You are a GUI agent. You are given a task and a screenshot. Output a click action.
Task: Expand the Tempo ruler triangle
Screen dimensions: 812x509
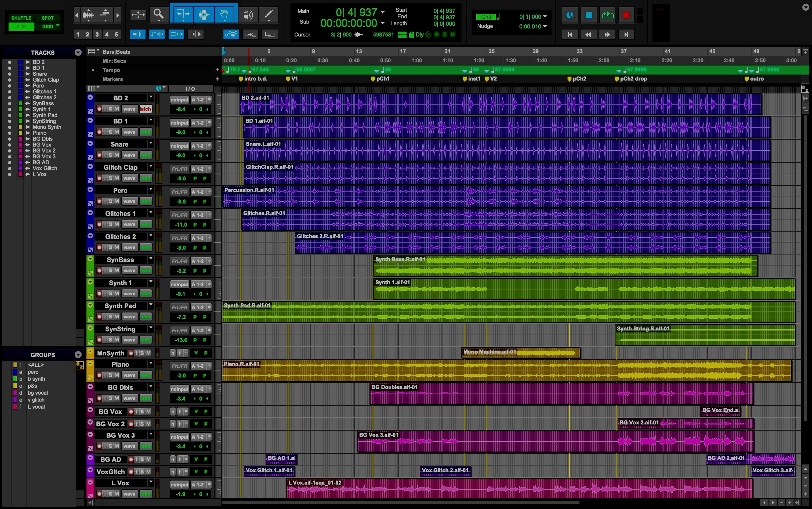coord(93,70)
